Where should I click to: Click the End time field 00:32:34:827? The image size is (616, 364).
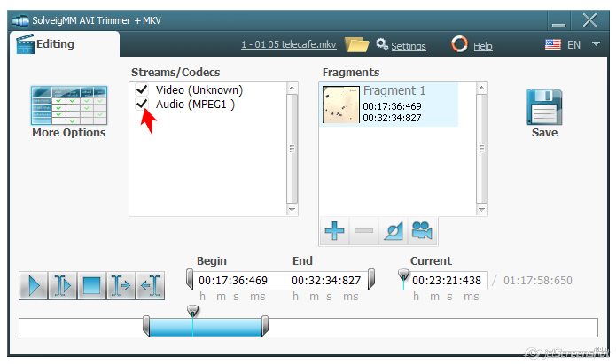[325, 281]
